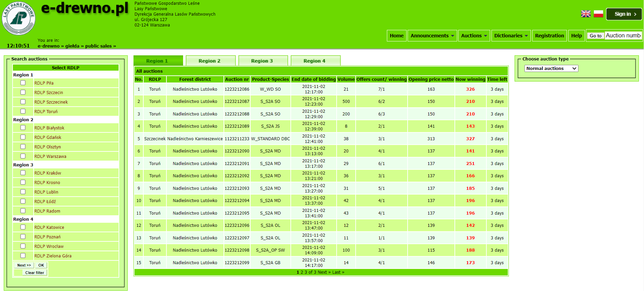The height and width of the screenshot is (291, 644).
Task: Click the Now winning value 327
Action: pyautogui.click(x=470, y=139)
